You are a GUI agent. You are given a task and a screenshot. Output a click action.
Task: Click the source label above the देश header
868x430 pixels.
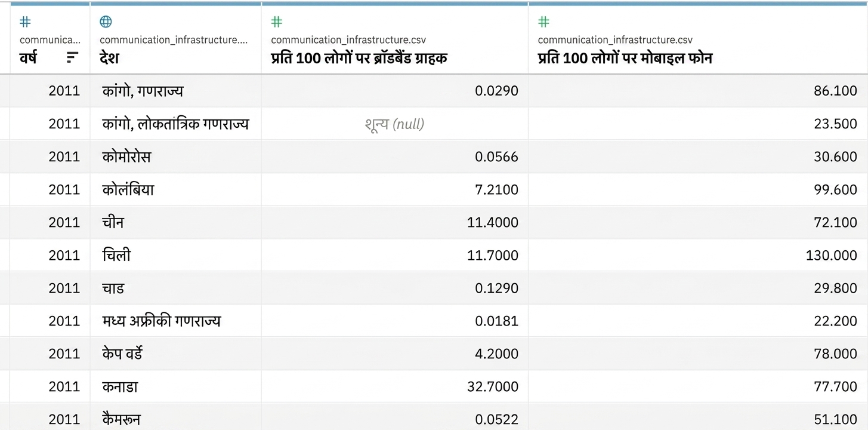pos(174,40)
